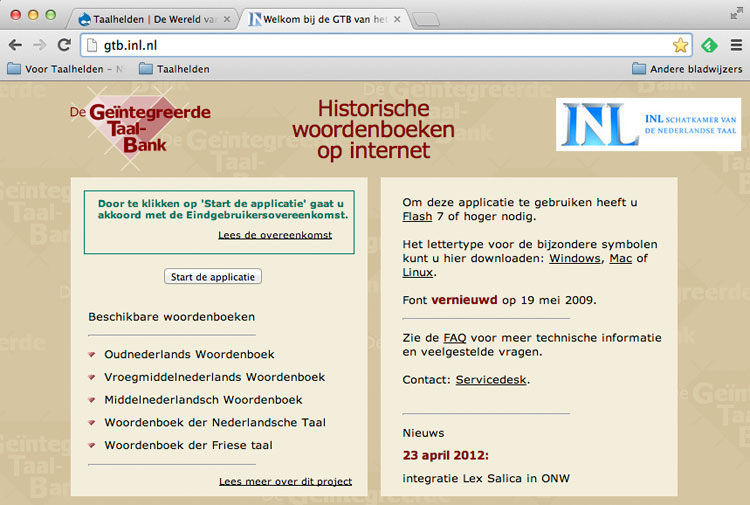Image resolution: width=750 pixels, height=505 pixels.
Task: Click Woordenboek der Friese taal item
Action: pyautogui.click(x=188, y=445)
